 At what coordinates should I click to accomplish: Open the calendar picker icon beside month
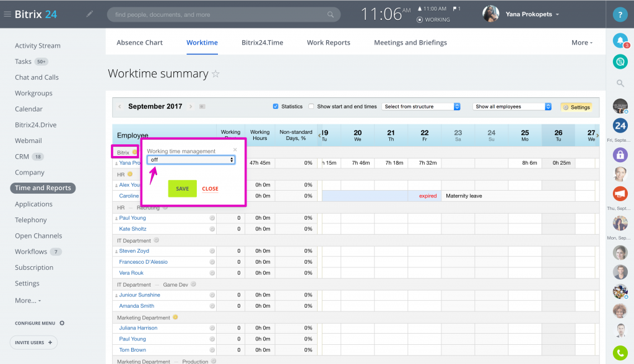coord(202,106)
